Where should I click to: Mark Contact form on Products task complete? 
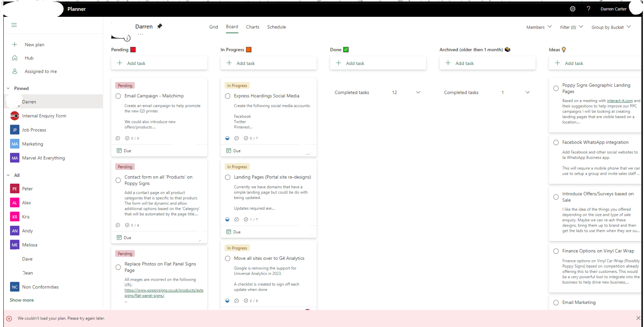pyautogui.click(x=118, y=180)
